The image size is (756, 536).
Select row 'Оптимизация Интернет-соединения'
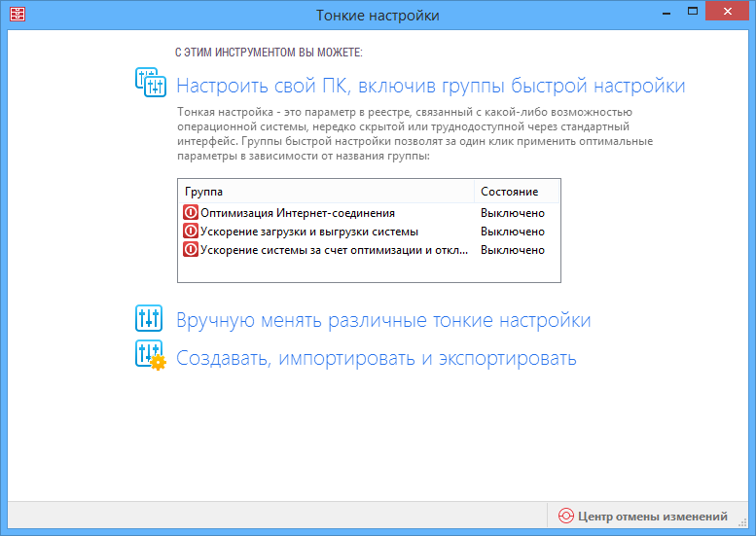[369, 213]
